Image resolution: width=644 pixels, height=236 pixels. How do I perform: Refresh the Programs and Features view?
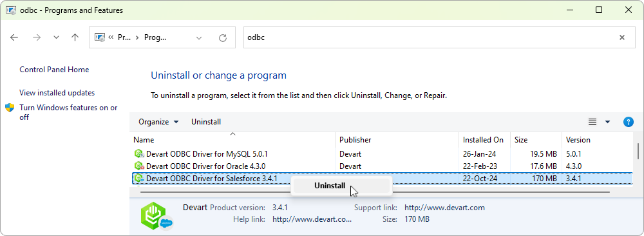pos(223,38)
